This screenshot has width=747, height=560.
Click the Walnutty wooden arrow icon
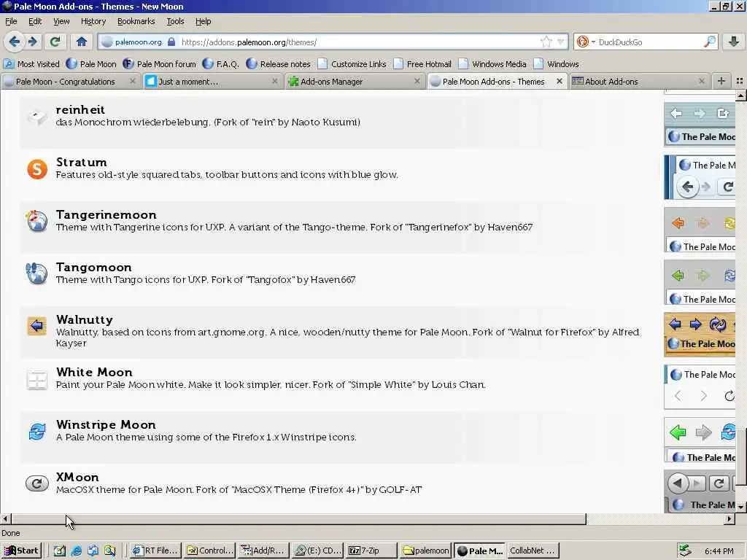pos(36,326)
